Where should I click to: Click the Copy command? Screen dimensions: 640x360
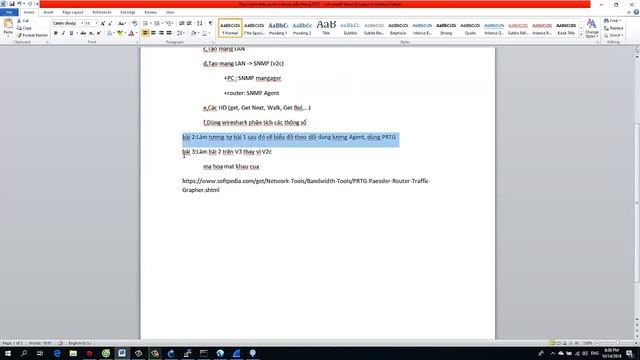coord(24,28)
